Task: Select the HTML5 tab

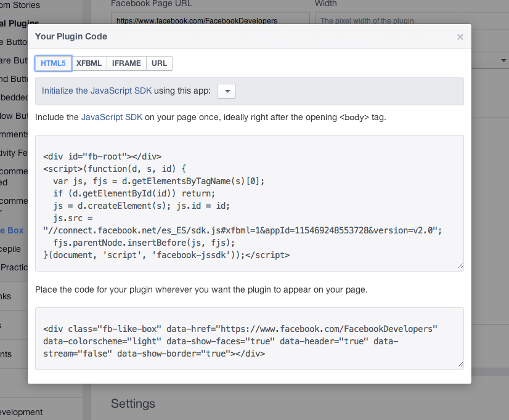Action: [53, 63]
